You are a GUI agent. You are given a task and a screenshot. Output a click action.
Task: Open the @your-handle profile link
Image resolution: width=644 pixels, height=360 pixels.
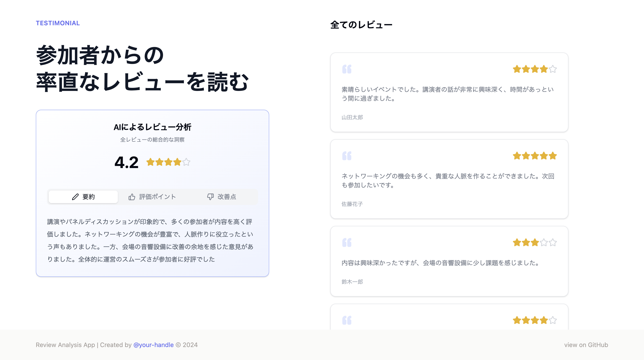click(x=153, y=345)
